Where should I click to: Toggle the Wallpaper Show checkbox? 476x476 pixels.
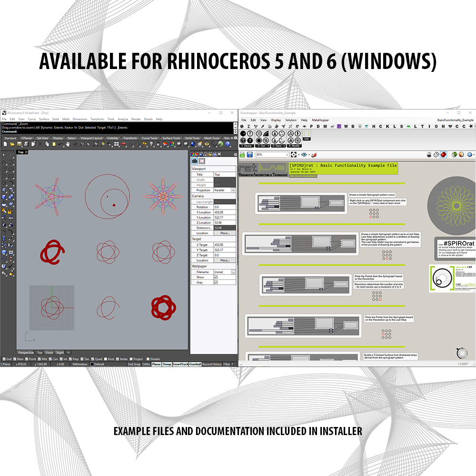(216, 277)
